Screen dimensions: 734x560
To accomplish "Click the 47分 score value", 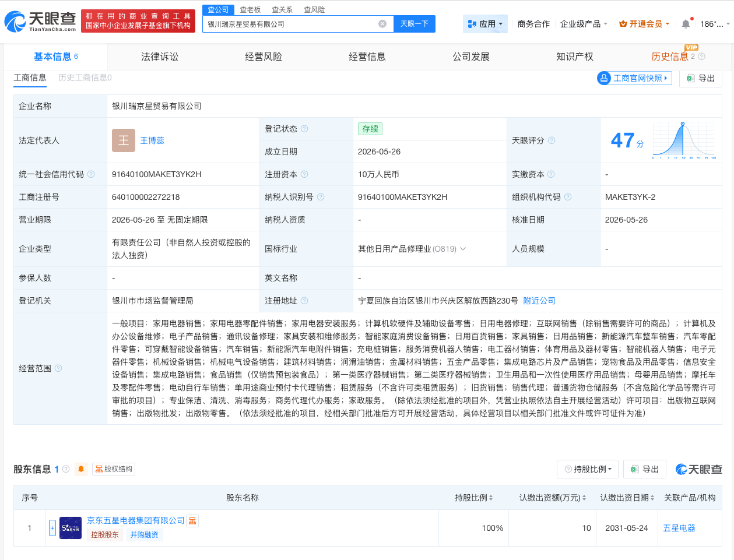I will click(627, 140).
